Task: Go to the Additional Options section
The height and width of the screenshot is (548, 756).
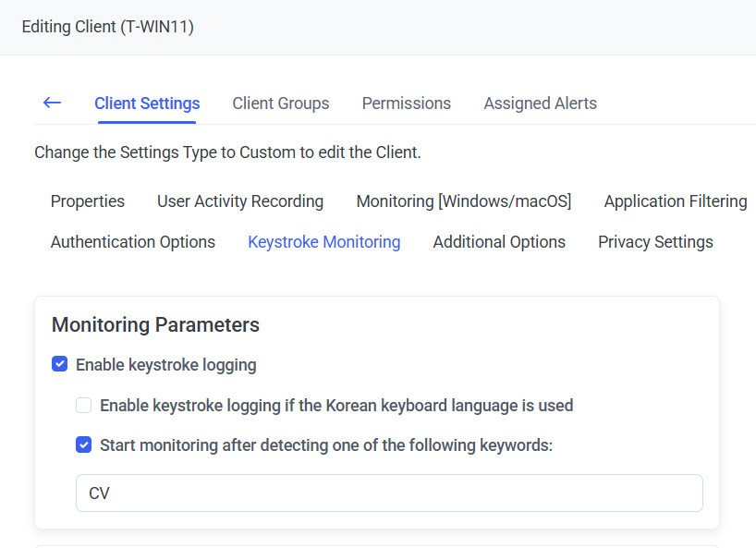Action: (x=499, y=242)
